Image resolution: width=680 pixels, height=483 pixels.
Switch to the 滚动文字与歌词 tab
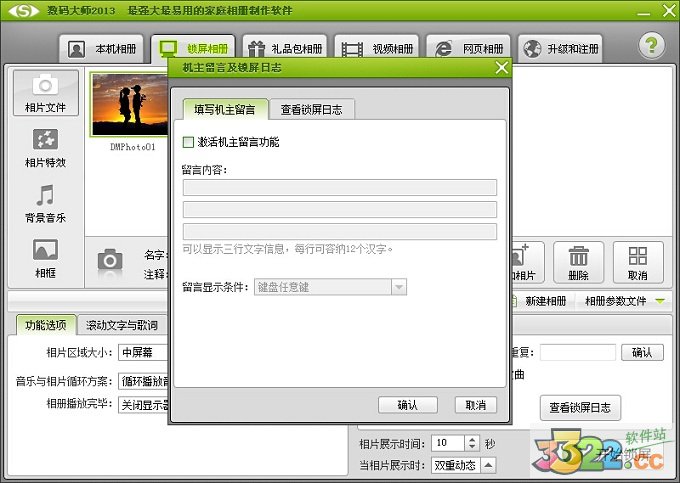tap(122, 325)
